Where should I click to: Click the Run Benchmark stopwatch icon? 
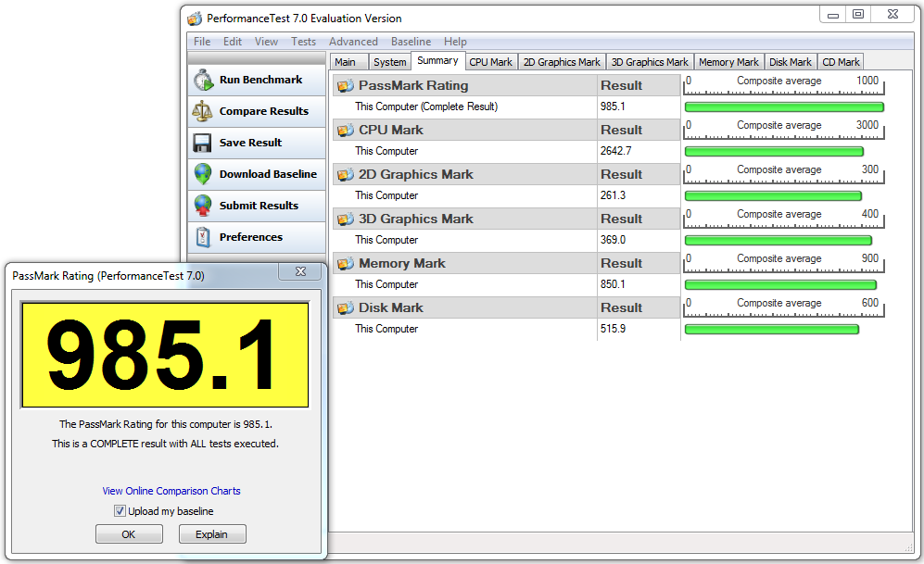(203, 80)
